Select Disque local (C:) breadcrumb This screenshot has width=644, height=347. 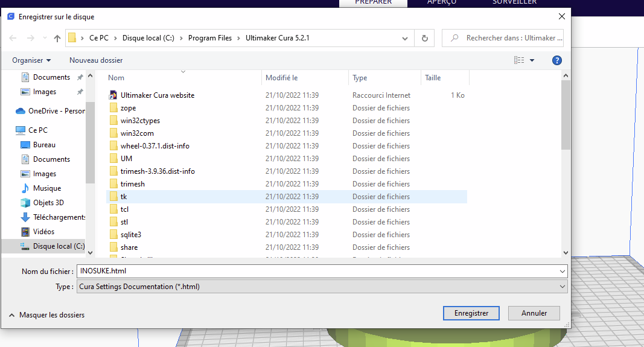click(x=148, y=38)
